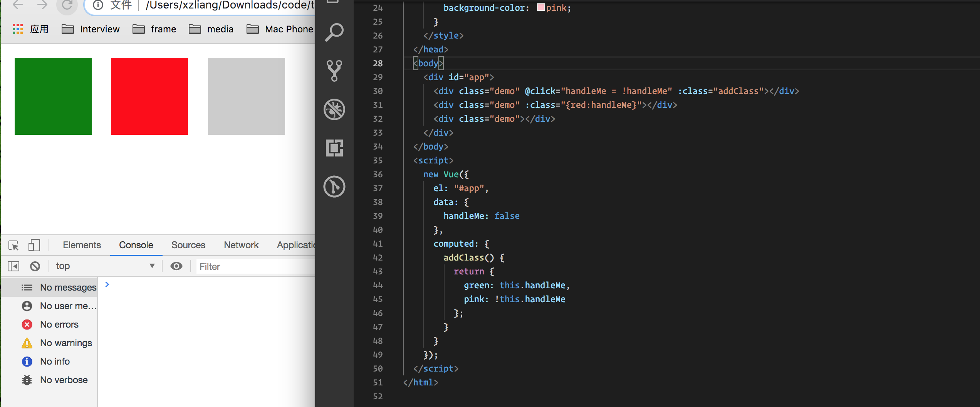
Task: Click the gray demo box on page
Action: coord(247,96)
